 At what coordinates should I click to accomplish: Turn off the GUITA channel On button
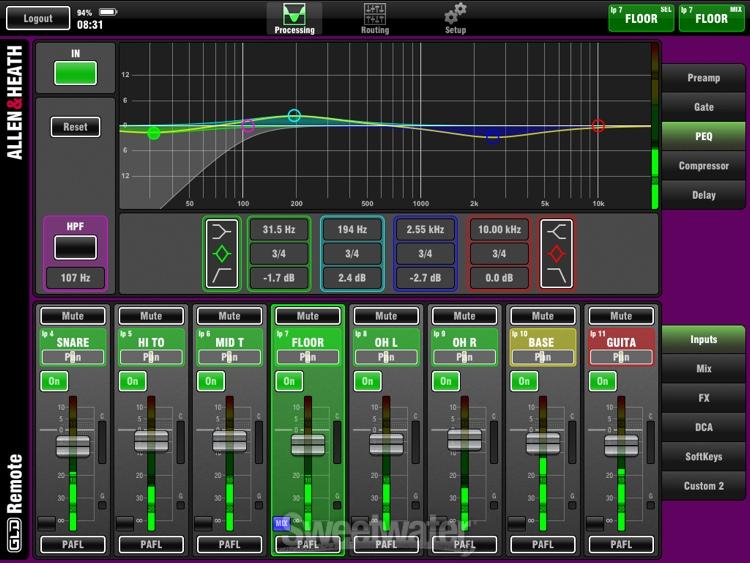[602, 382]
